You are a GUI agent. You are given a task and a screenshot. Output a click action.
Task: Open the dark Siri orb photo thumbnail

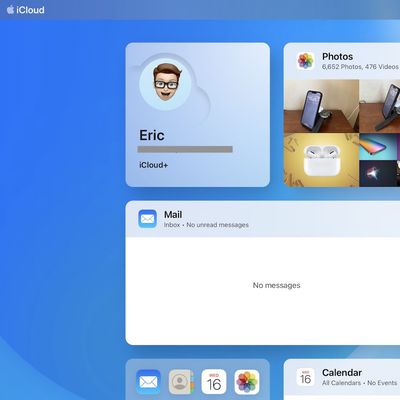pyautogui.click(x=378, y=173)
